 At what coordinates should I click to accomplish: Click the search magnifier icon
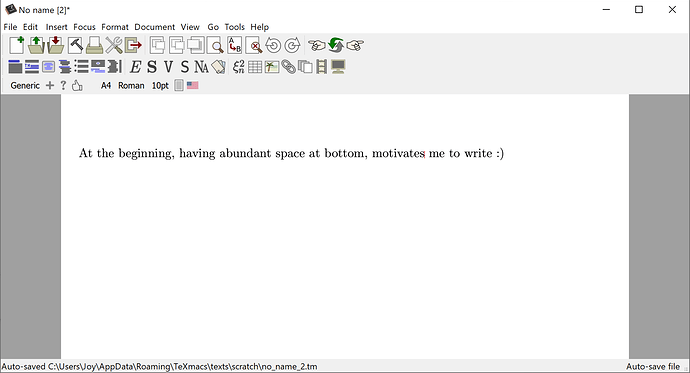[216, 45]
